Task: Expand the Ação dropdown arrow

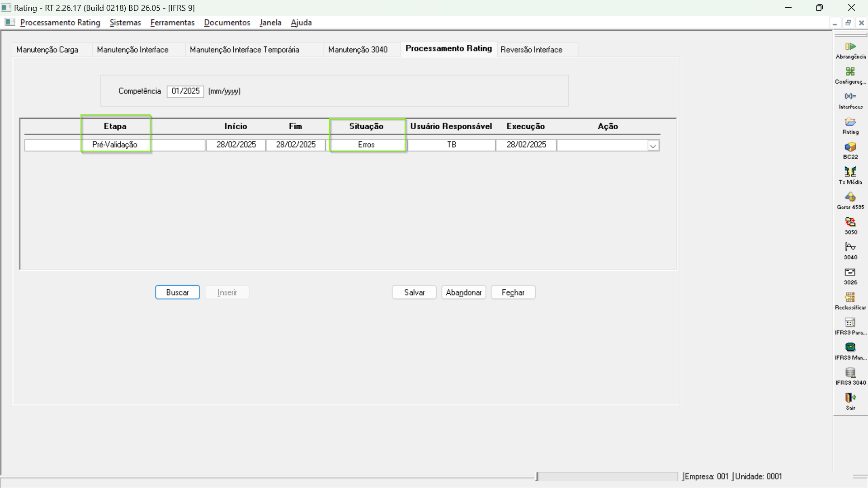Action: click(x=653, y=145)
